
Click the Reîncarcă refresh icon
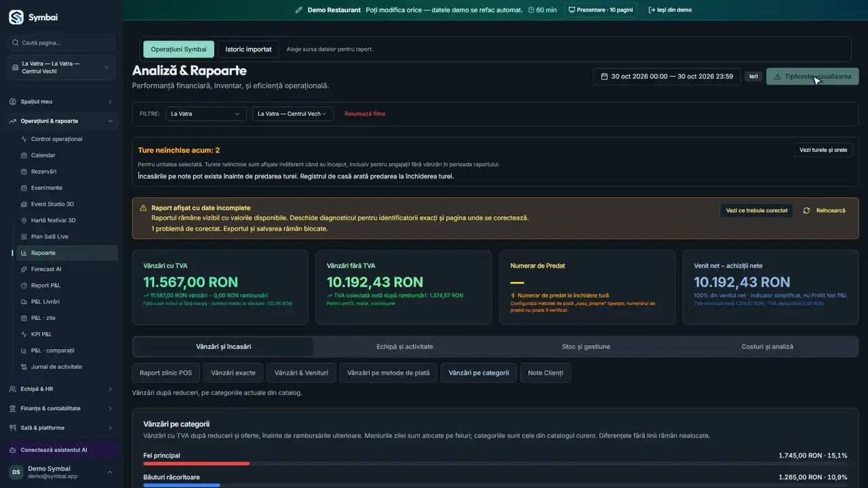[x=806, y=211]
